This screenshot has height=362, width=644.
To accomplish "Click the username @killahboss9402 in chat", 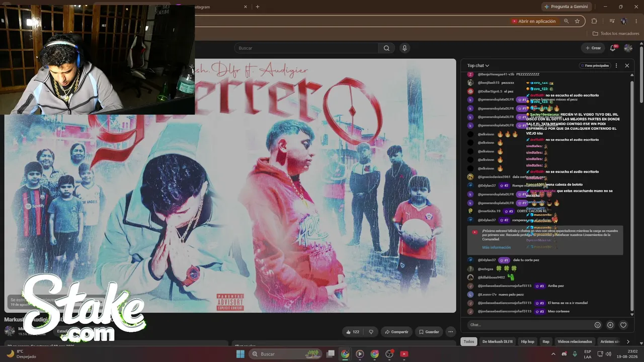I will point(491,277).
